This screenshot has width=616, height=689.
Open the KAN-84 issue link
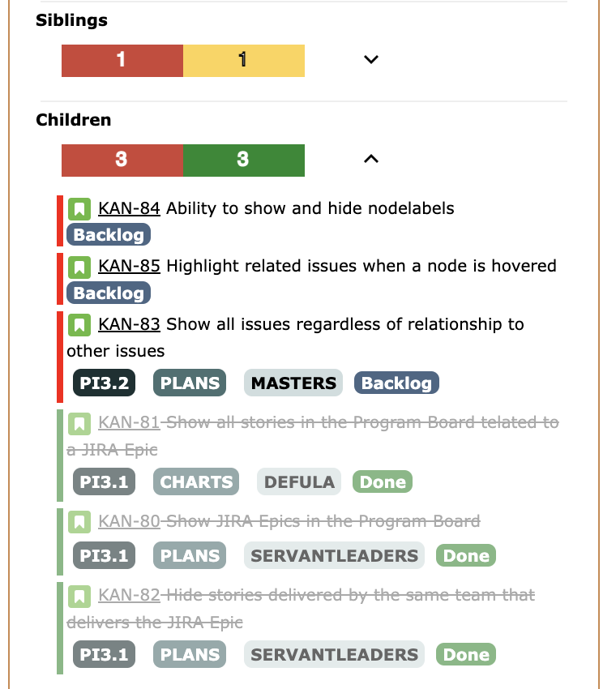129,208
